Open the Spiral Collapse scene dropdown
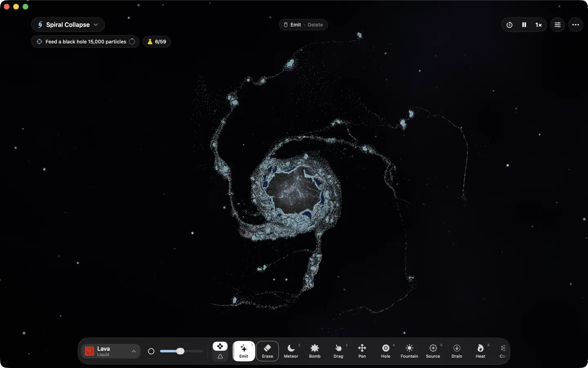588x368 pixels. 68,25
